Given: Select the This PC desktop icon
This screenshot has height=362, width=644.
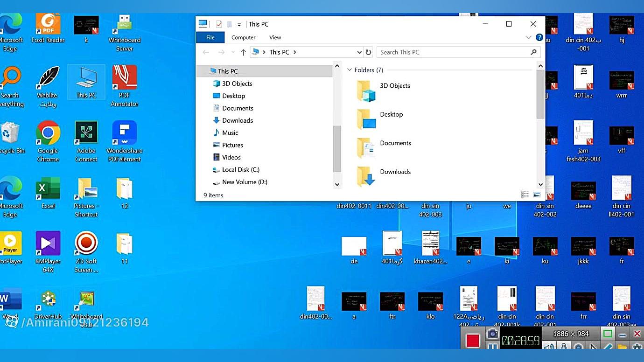Looking at the screenshot, I should point(86,83).
